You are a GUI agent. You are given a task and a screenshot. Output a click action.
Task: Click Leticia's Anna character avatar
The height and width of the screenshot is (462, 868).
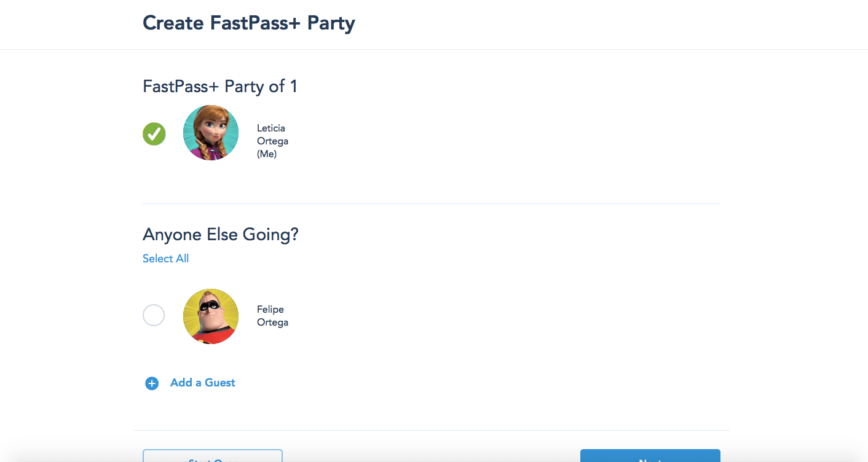tap(211, 133)
